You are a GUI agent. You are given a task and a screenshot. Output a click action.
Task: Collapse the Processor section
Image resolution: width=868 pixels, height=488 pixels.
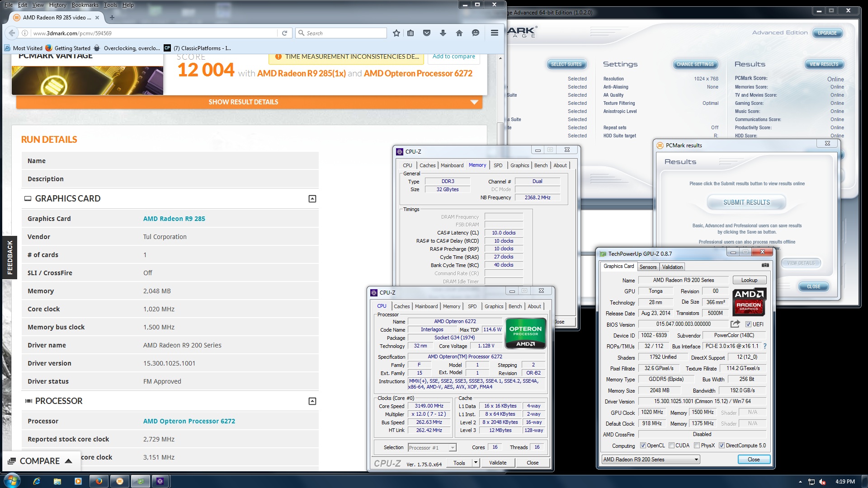click(x=312, y=401)
